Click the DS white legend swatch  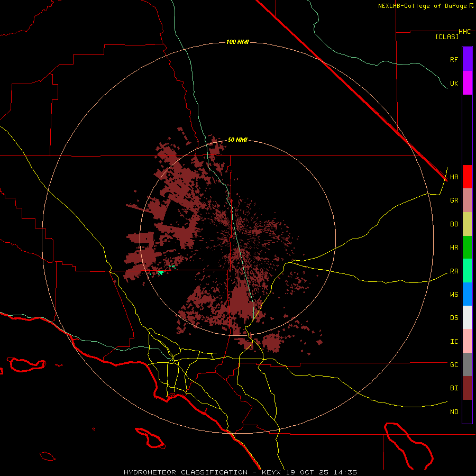[467, 317]
